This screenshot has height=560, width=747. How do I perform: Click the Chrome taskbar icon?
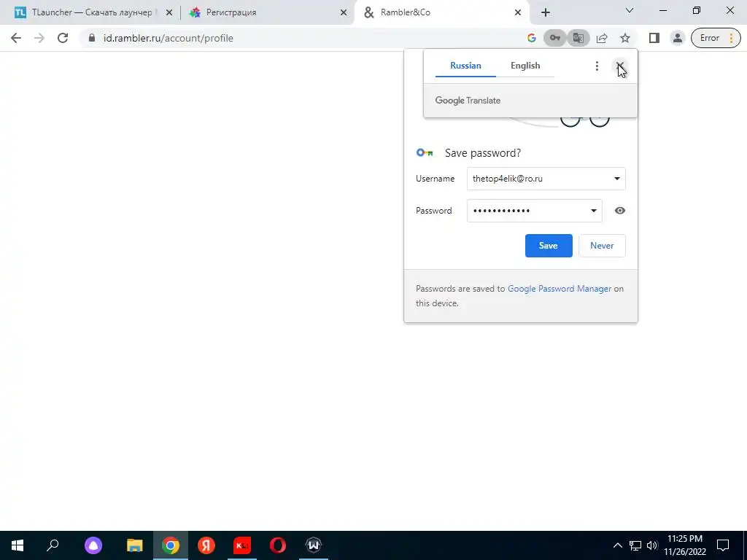pyautogui.click(x=171, y=545)
